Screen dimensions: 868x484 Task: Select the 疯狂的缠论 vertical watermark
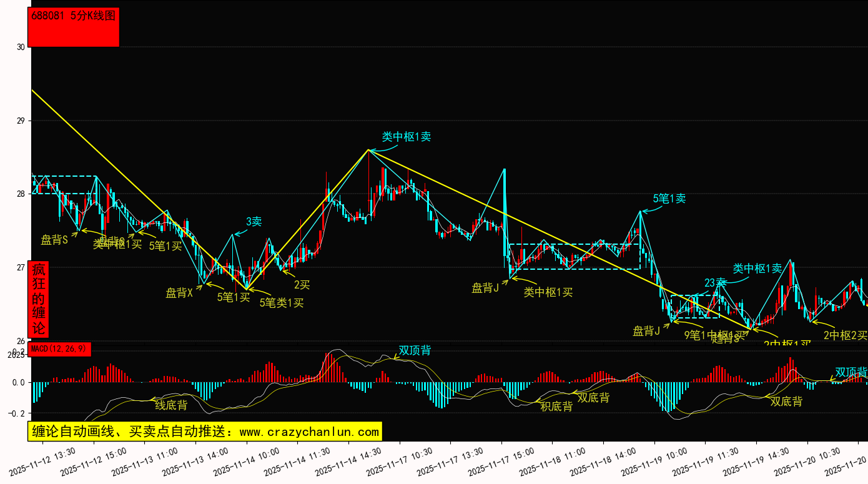point(39,299)
